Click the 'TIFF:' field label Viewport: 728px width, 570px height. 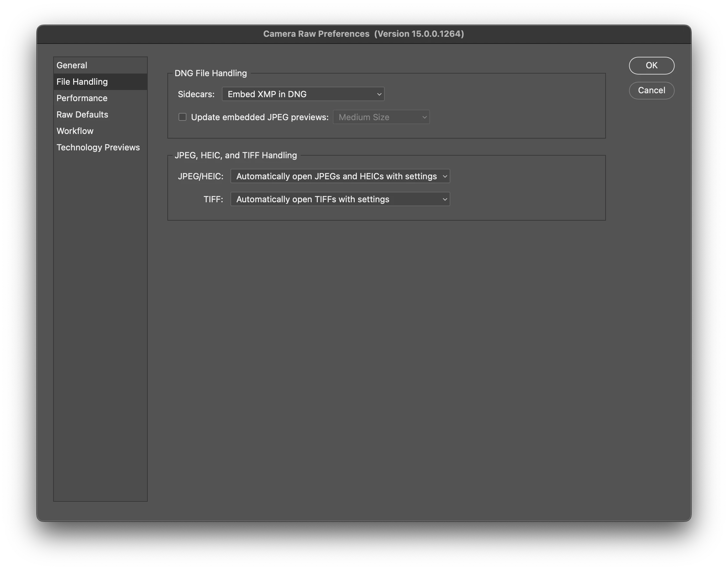213,199
